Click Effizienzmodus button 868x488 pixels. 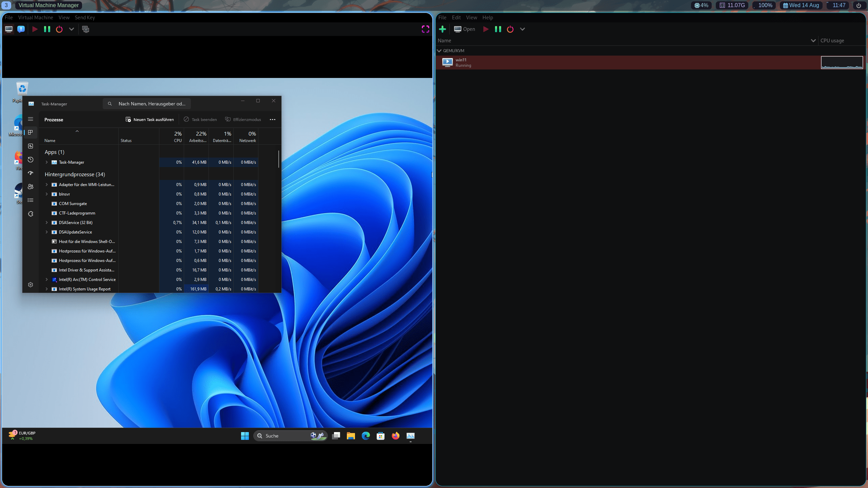(243, 120)
